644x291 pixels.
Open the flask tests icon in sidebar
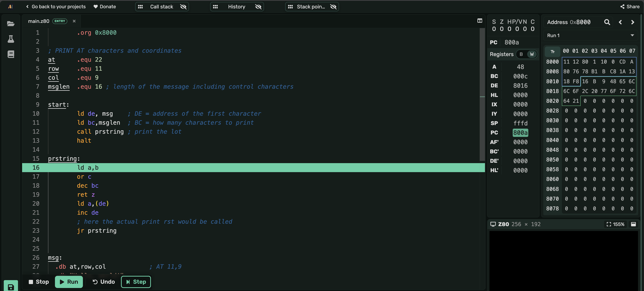click(x=11, y=39)
